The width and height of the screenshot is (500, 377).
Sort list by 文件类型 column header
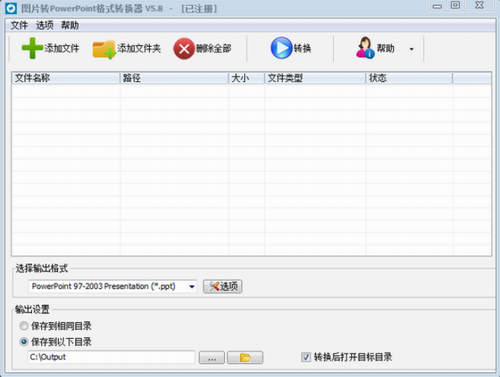click(315, 78)
